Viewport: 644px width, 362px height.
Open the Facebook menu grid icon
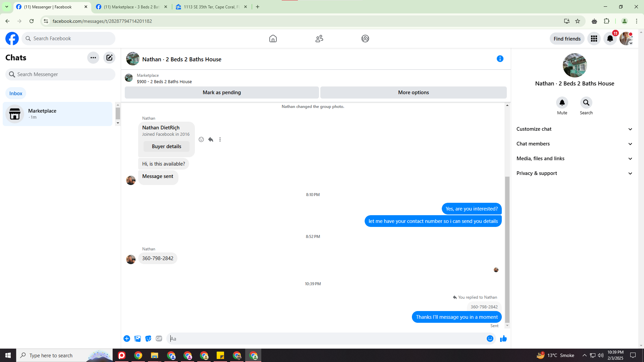594,39
